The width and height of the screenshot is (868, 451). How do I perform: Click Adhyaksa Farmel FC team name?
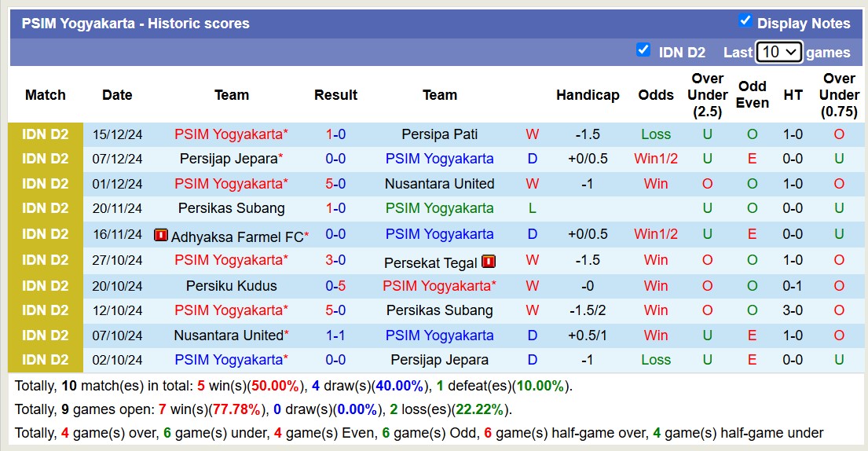tap(236, 235)
